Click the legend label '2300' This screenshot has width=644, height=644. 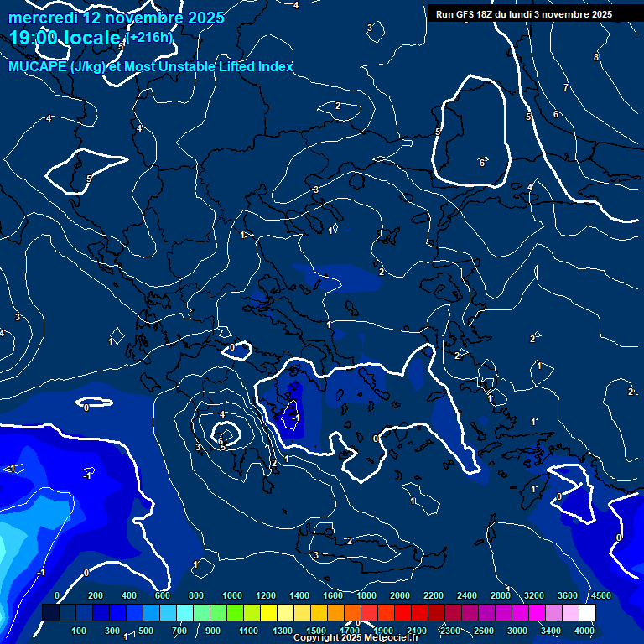pos(450,631)
